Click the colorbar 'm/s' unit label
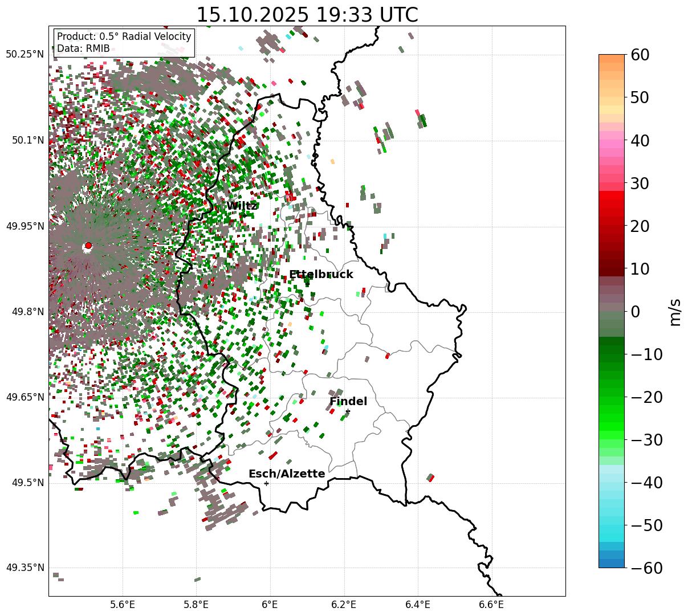 click(x=675, y=311)
